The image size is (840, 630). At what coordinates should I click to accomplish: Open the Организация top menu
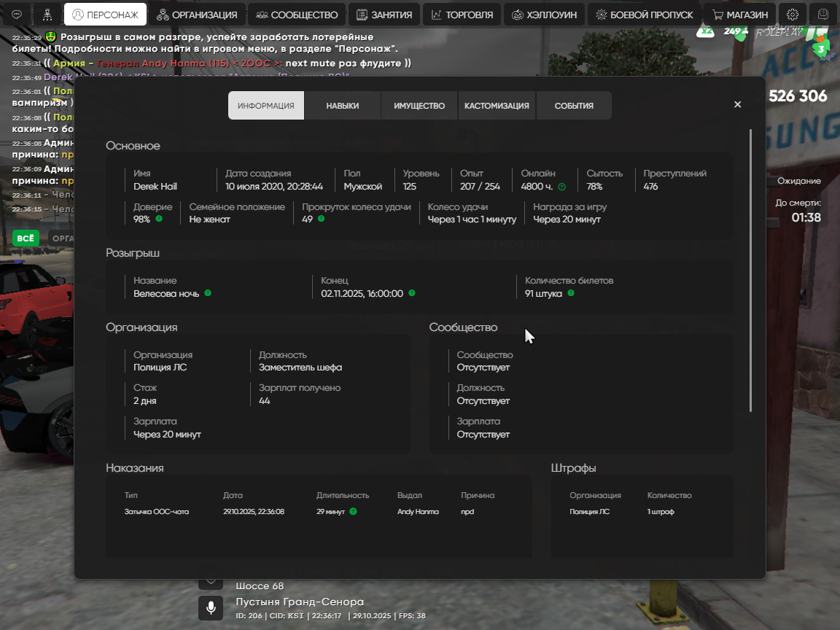tap(197, 15)
